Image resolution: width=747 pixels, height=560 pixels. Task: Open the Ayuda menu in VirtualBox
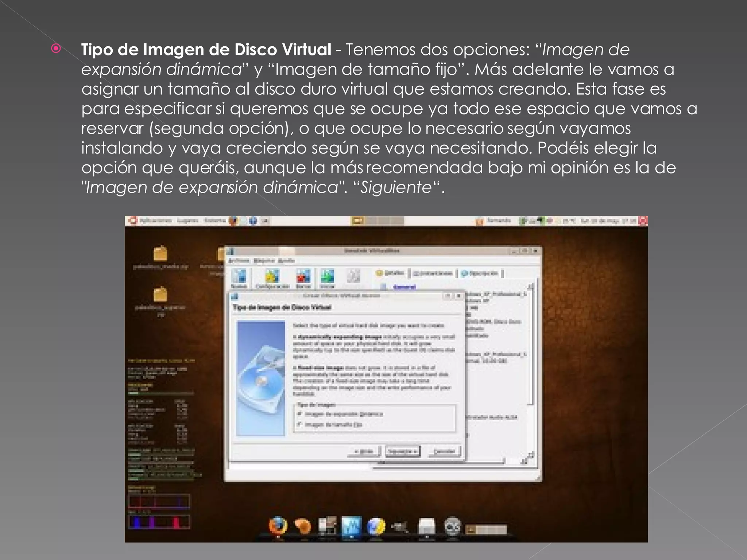coord(286,260)
